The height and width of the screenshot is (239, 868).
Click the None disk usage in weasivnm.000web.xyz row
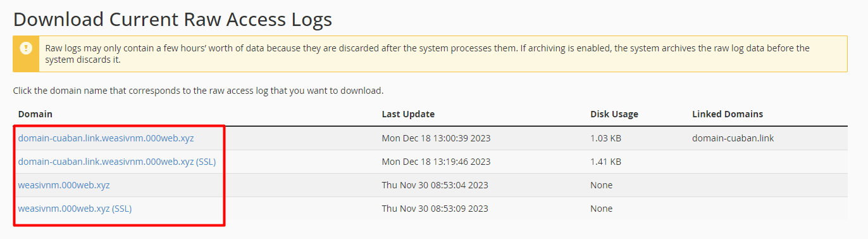pos(601,185)
